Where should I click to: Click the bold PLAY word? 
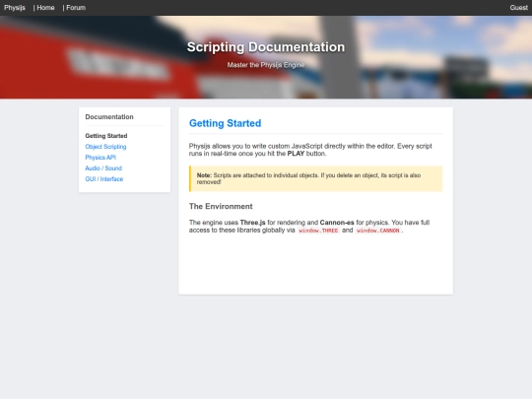coord(296,154)
